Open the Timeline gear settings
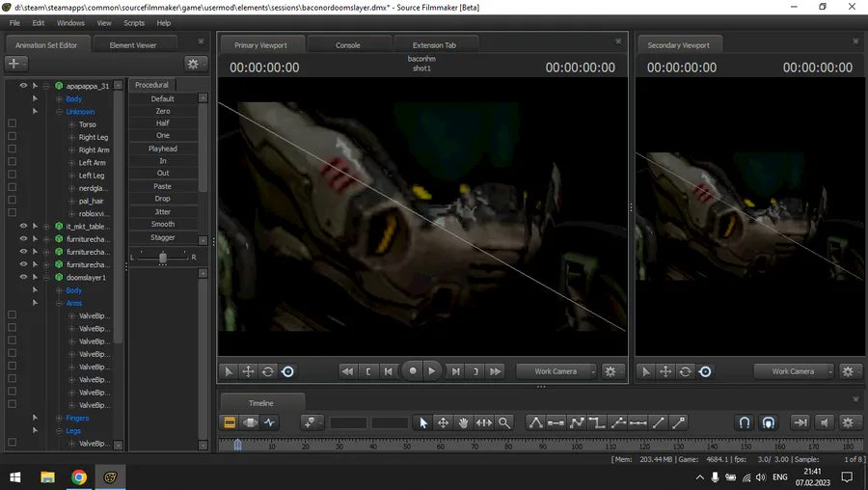Screen dimensions: 868x490 (x=848, y=423)
